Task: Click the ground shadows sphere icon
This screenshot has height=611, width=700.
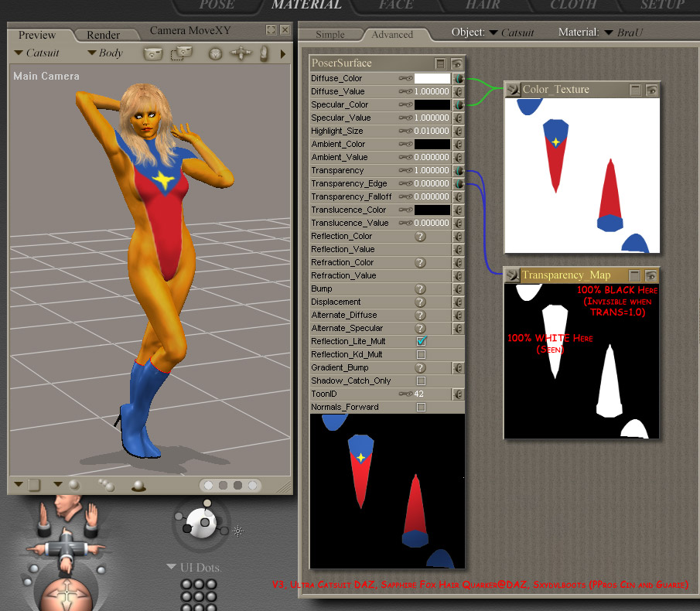Action: coord(138,486)
